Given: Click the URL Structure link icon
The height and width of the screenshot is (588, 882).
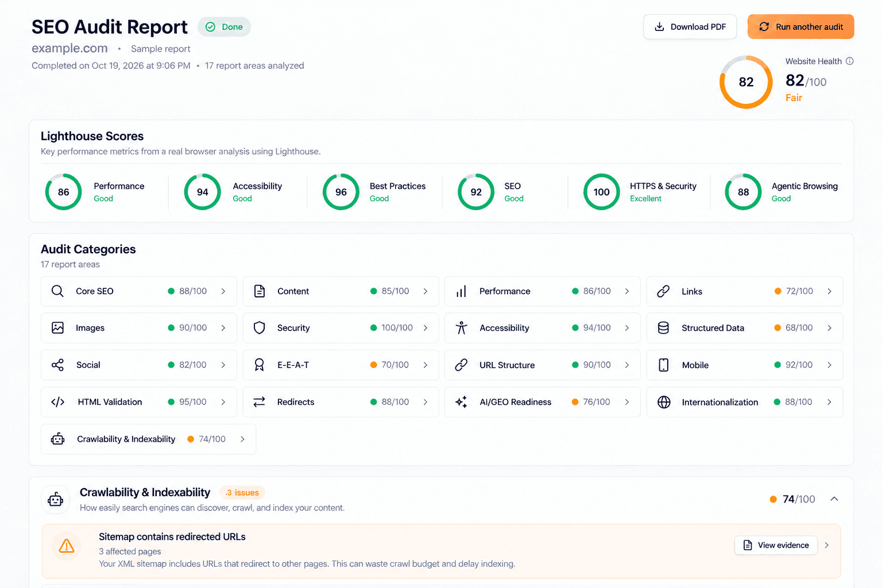Looking at the screenshot, I should point(461,365).
